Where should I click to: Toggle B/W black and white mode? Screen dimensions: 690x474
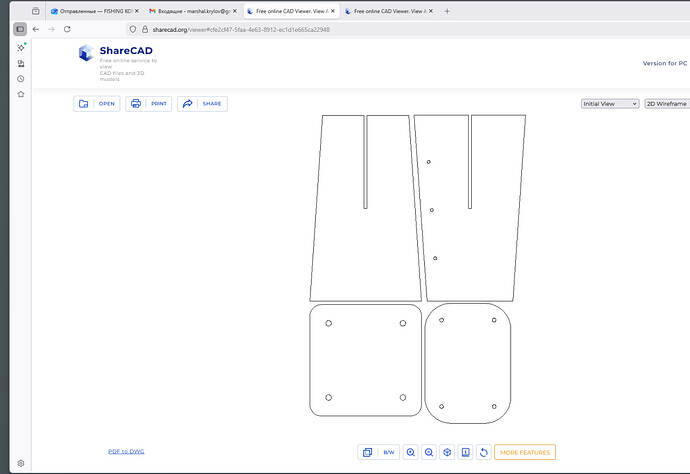click(x=389, y=453)
